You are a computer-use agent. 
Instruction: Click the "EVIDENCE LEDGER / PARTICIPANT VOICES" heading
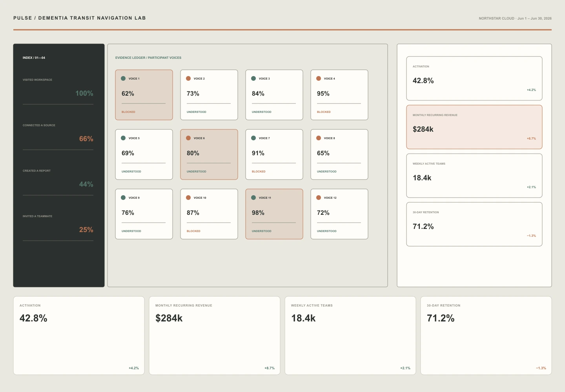[x=148, y=58]
